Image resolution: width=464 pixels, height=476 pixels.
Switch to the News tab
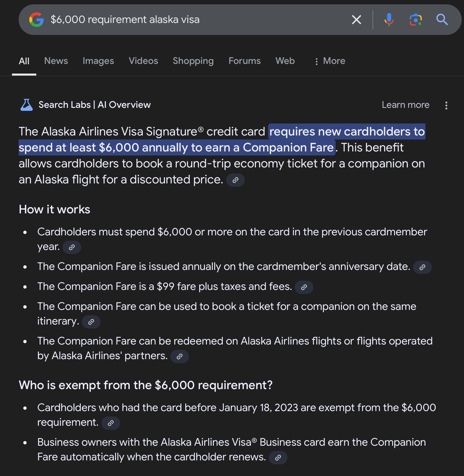56,61
